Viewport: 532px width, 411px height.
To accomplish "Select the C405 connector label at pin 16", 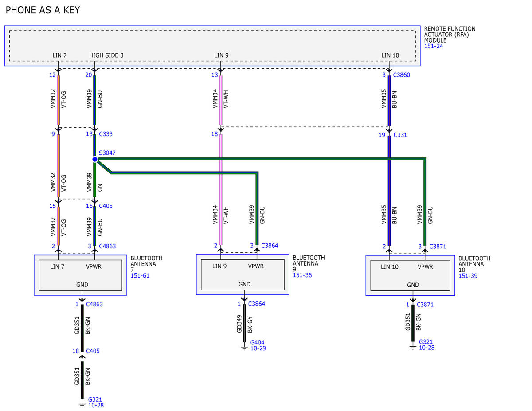I will click(x=106, y=206).
